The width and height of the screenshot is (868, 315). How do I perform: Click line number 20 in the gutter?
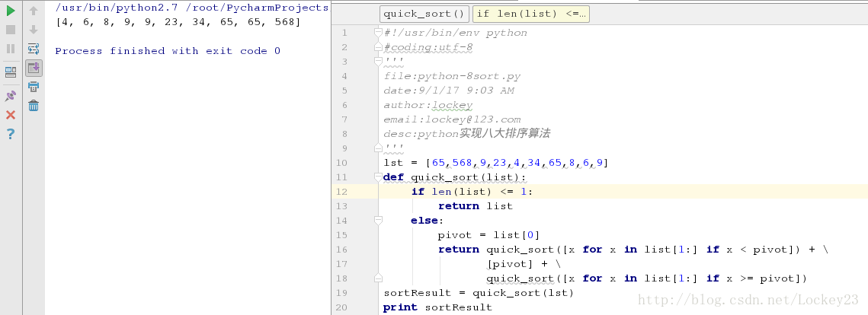[x=341, y=307]
